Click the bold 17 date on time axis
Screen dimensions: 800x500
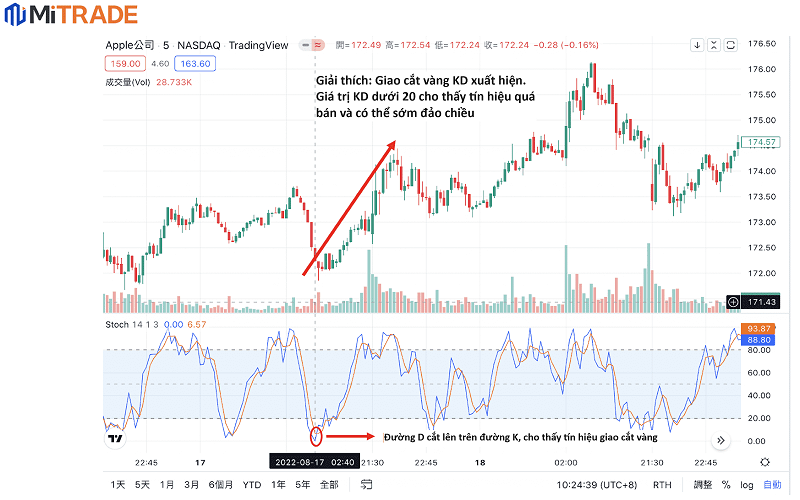click(200, 462)
